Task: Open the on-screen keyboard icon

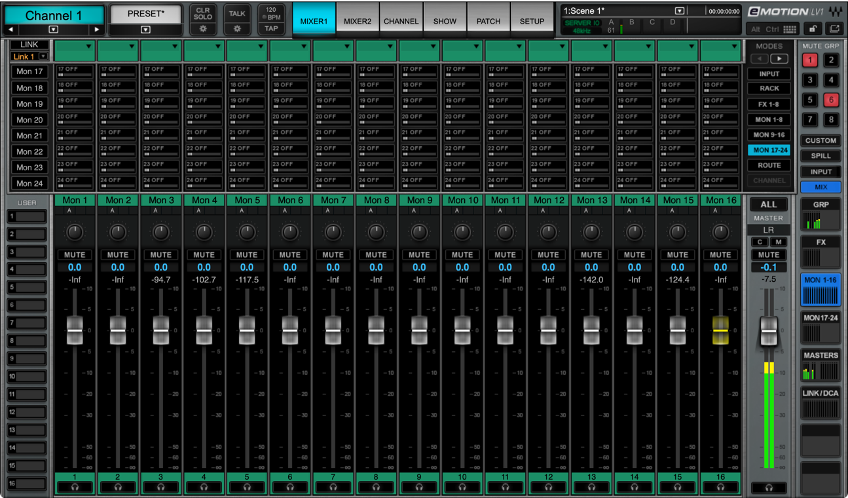Action: point(789,29)
